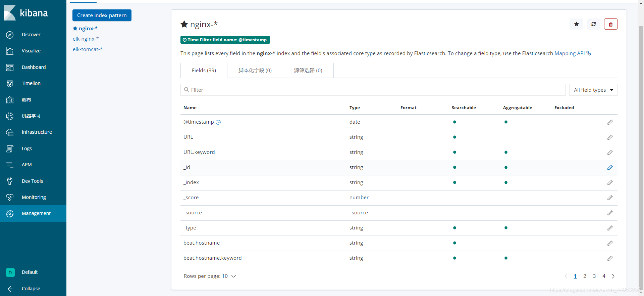Collapse the Kibana side navigation

[31, 289]
